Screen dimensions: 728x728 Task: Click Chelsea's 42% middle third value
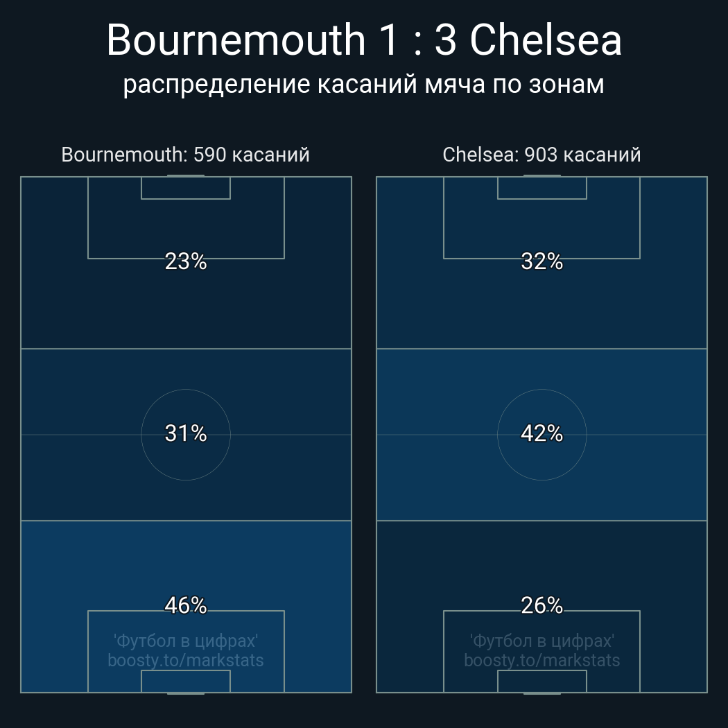[x=541, y=433]
